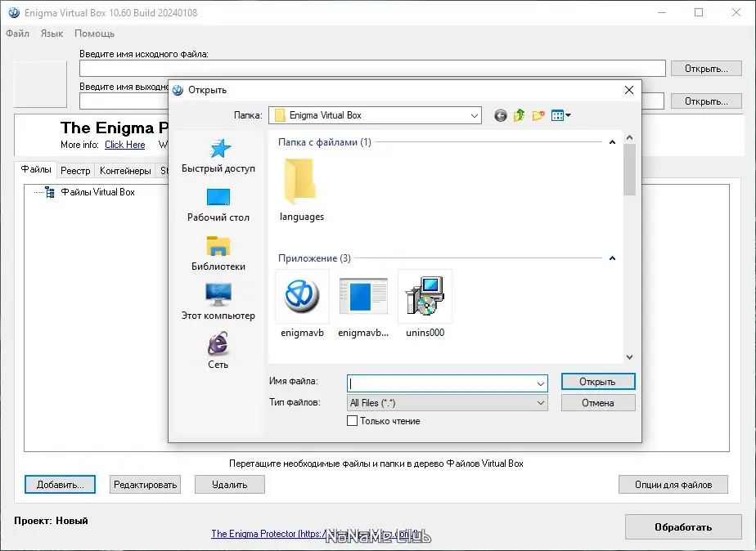Click the Приложение (3) group header
756x551 pixels.
point(314,258)
